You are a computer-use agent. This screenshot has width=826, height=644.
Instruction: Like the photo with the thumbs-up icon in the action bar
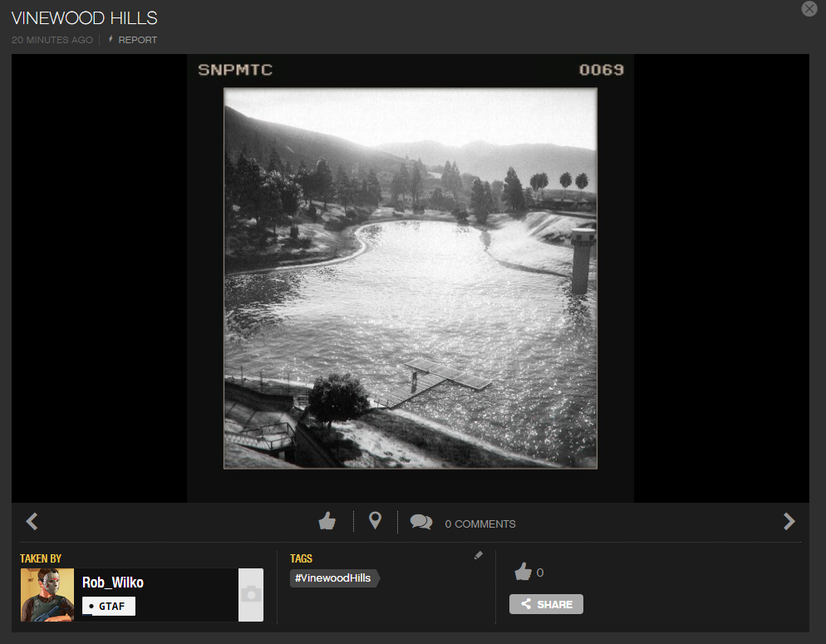tap(327, 521)
